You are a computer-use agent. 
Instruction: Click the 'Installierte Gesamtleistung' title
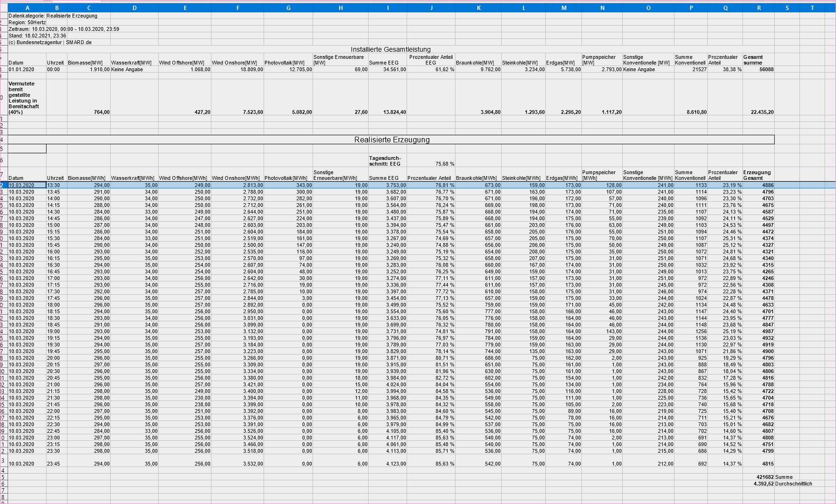click(391, 49)
